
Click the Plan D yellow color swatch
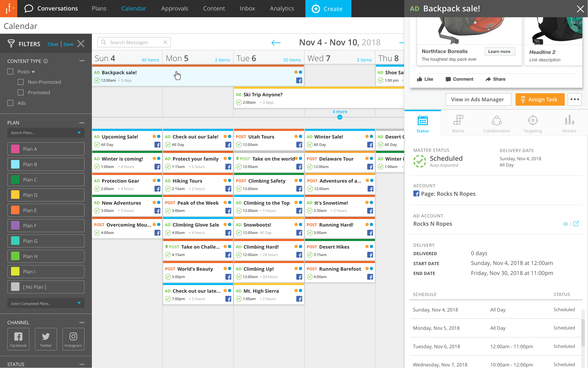point(15,195)
